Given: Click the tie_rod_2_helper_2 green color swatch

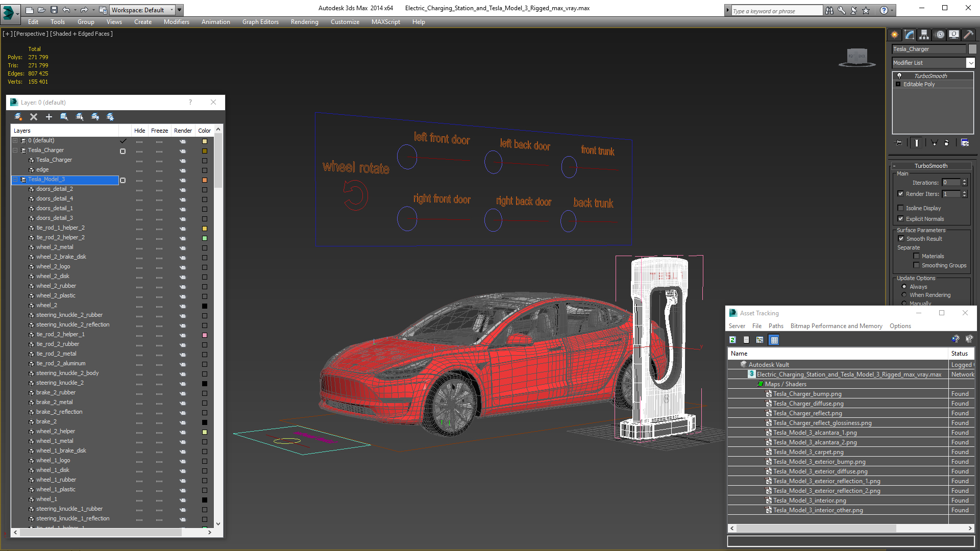Looking at the screenshot, I should 205,238.
